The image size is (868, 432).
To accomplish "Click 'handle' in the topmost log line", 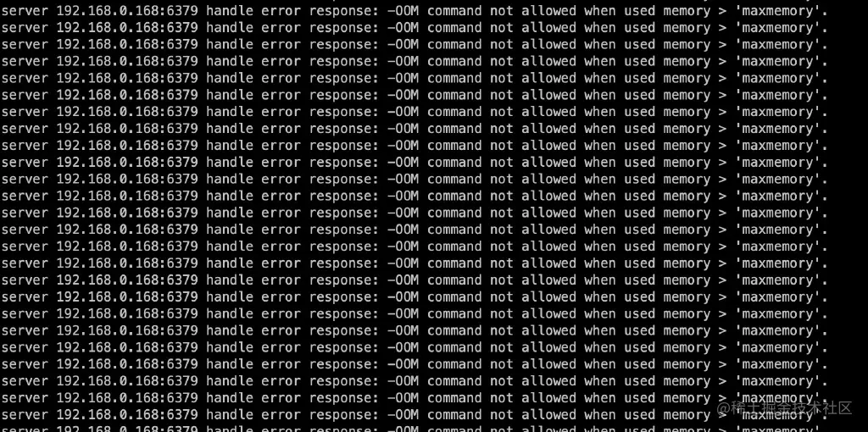I will click(x=229, y=10).
